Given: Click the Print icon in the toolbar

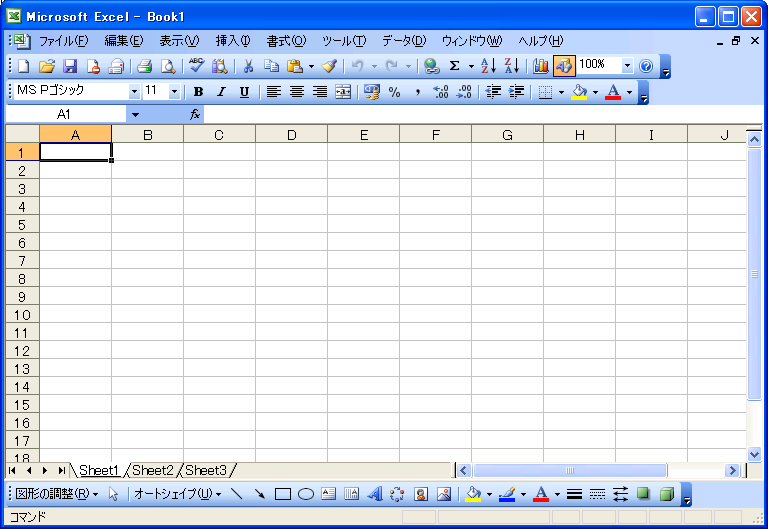Looking at the screenshot, I should click(144, 66).
